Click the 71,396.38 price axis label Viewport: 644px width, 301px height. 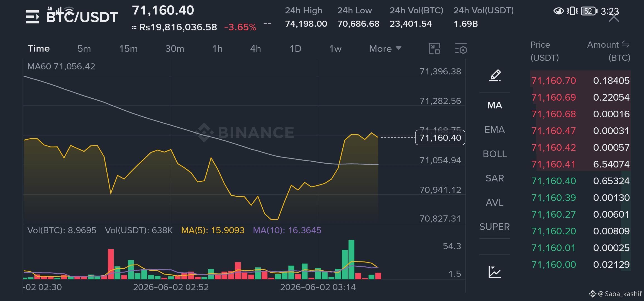[x=440, y=72]
